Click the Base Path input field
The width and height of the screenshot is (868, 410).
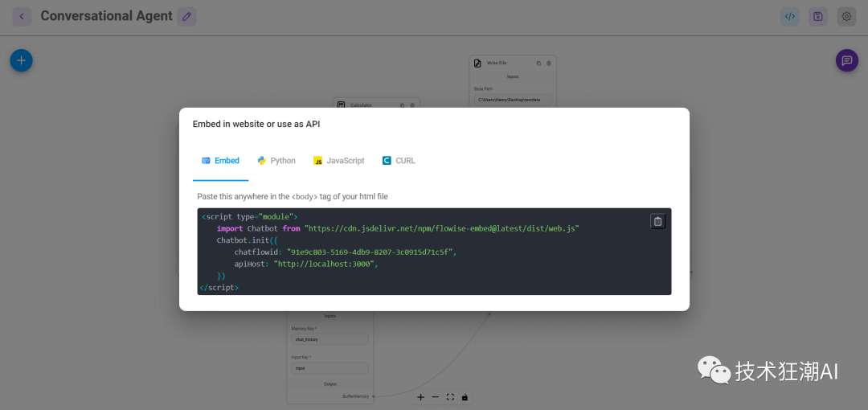[513, 100]
